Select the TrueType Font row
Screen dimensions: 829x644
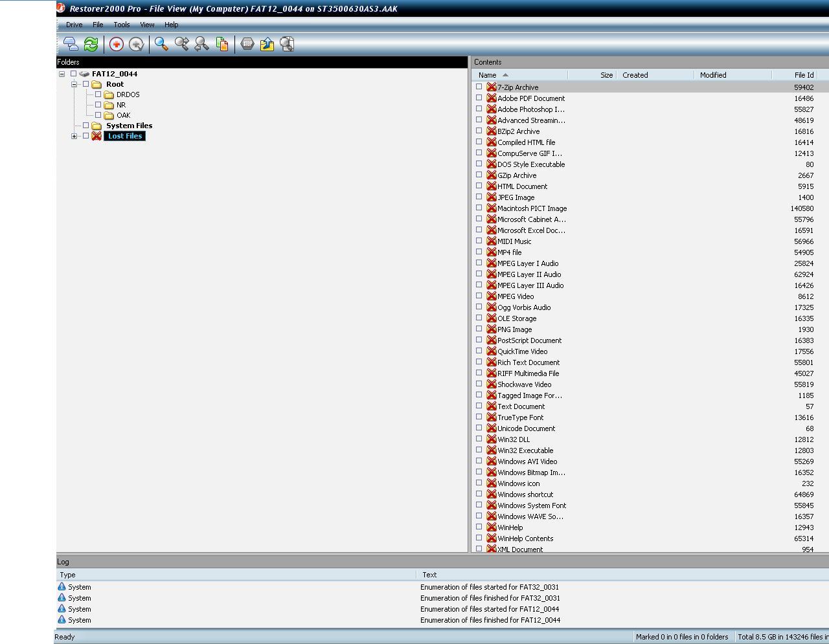(x=650, y=417)
